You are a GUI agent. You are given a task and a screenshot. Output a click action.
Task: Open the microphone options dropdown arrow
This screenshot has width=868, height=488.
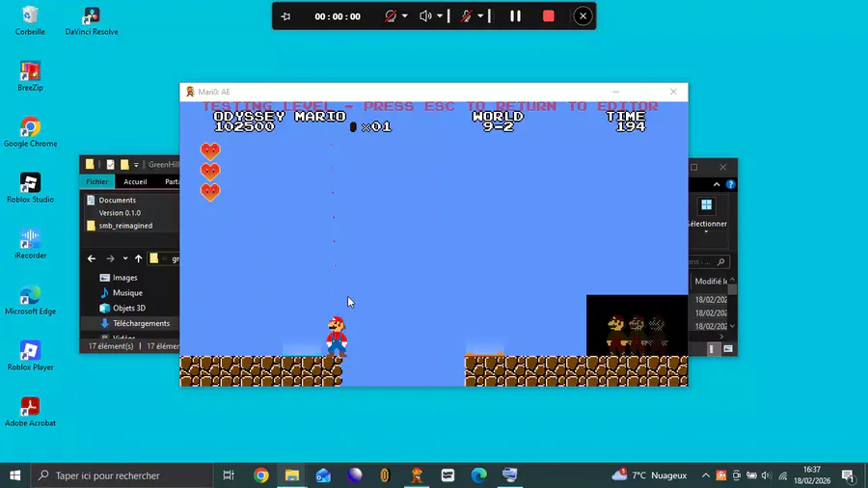coord(480,16)
